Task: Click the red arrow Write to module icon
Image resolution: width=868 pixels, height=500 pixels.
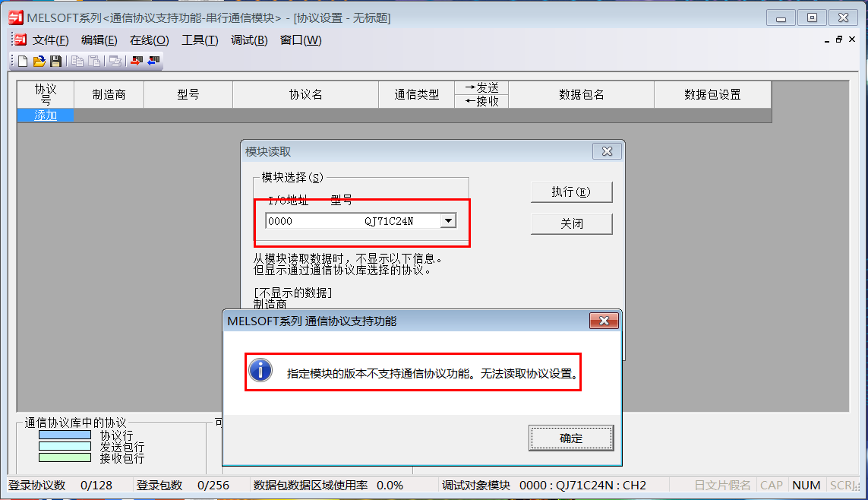Action: coord(136,61)
